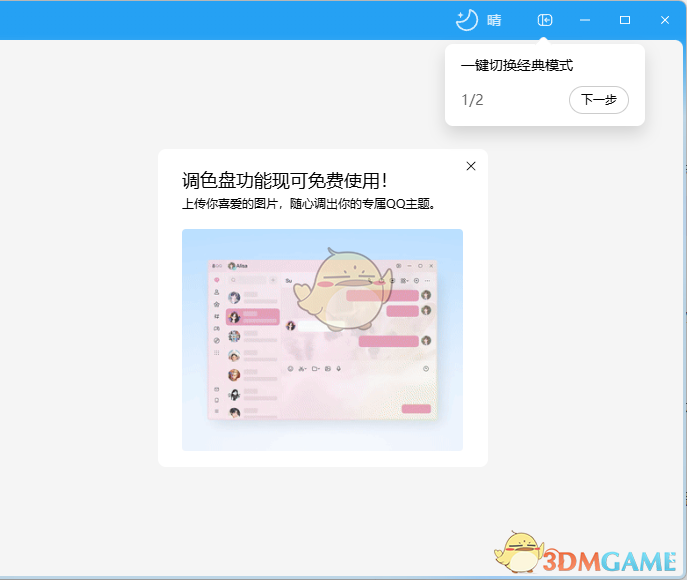Open the palette theme preview image
687x580 pixels.
322,340
